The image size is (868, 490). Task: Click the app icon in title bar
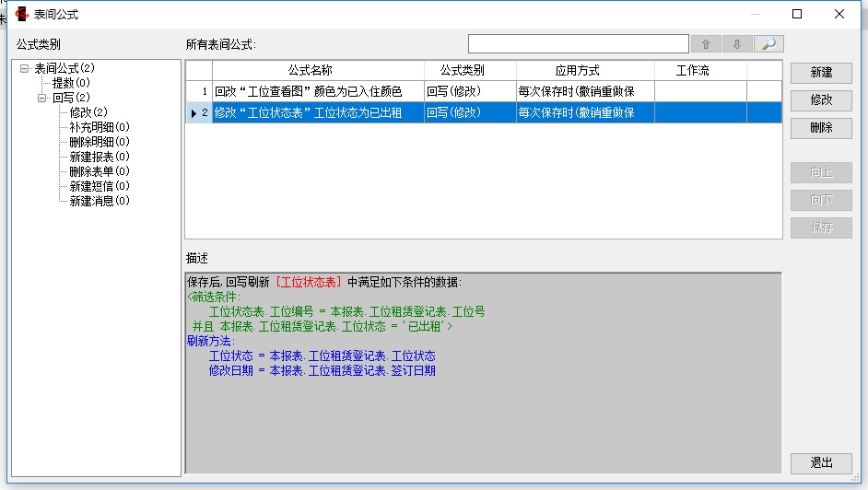[20, 14]
